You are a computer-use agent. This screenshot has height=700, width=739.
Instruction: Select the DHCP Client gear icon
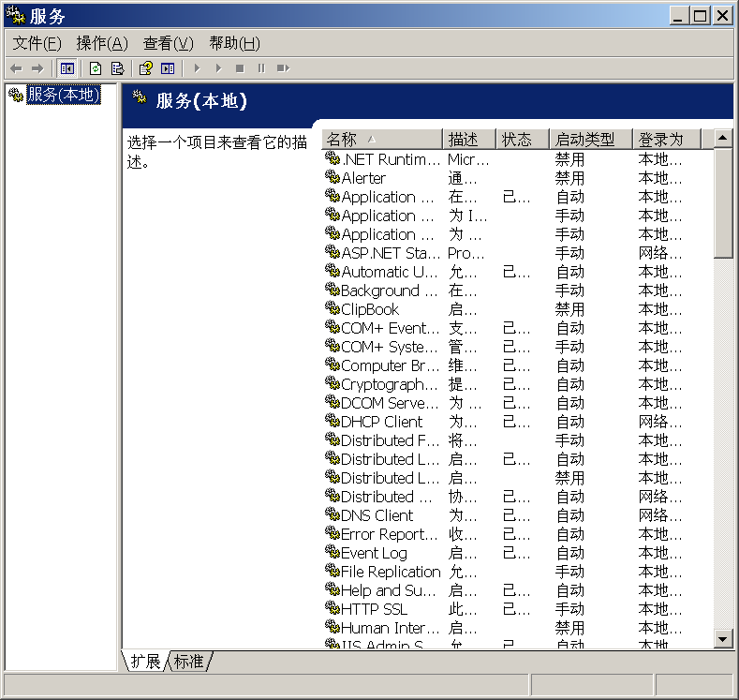(333, 421)
